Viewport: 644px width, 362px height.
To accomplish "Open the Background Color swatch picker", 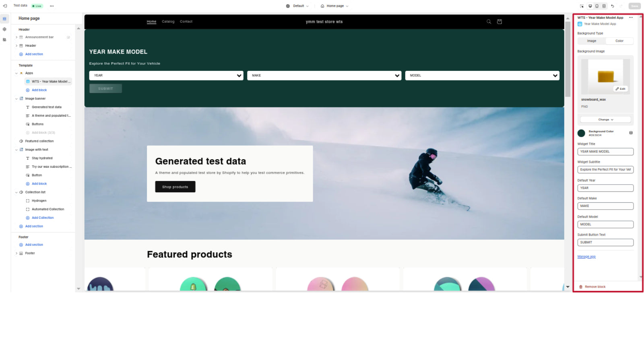I will (x=581, y=133).
